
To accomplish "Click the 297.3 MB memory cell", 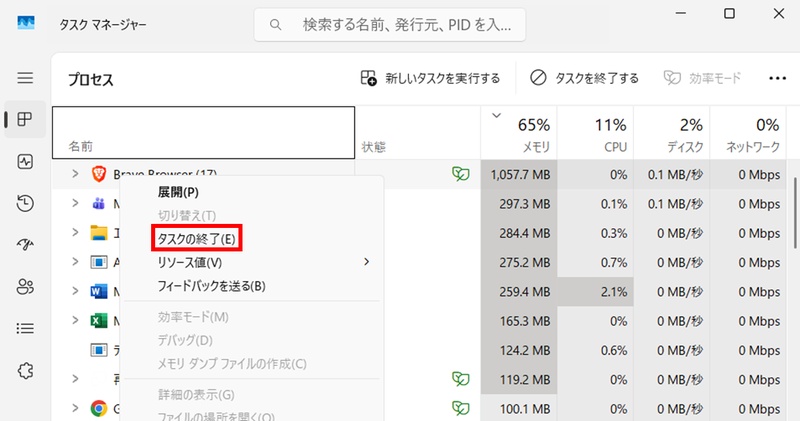I will pyautogui.click(x=519, y=204).
